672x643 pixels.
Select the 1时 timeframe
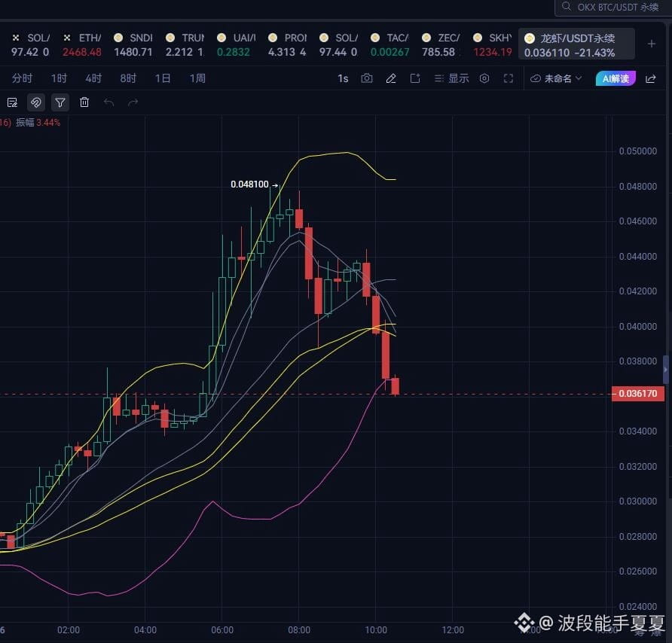tap(60, 78)
